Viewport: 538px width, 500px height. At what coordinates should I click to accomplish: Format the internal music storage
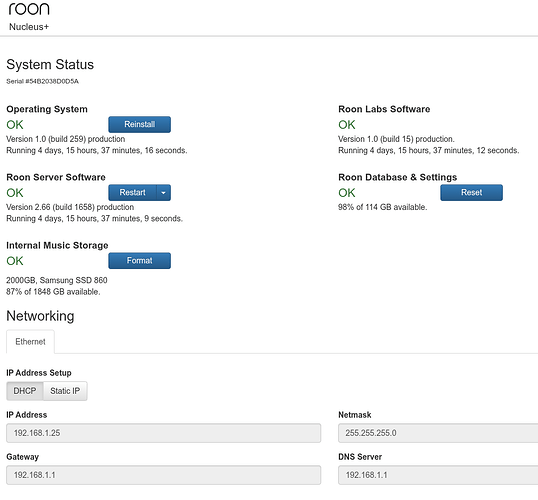coord(139,260)
